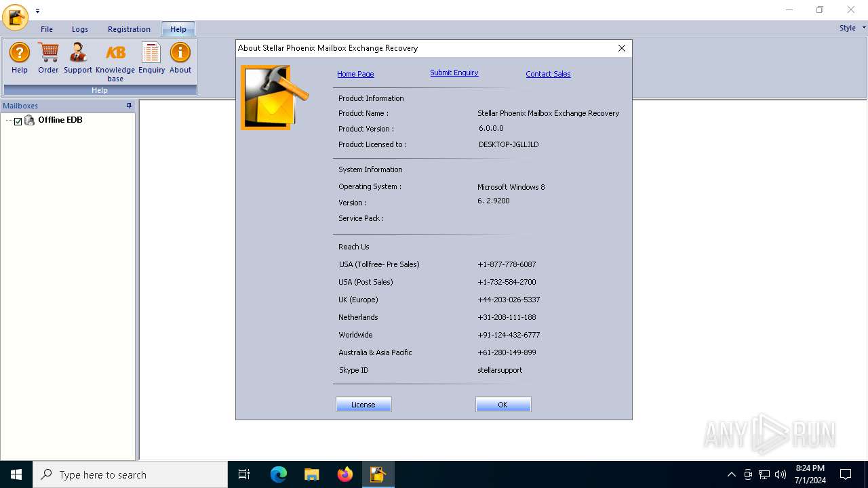This screenshot has height=488, width=868.
Task: Launch Firefox from taskbar
Action: (x=345, y=474)
